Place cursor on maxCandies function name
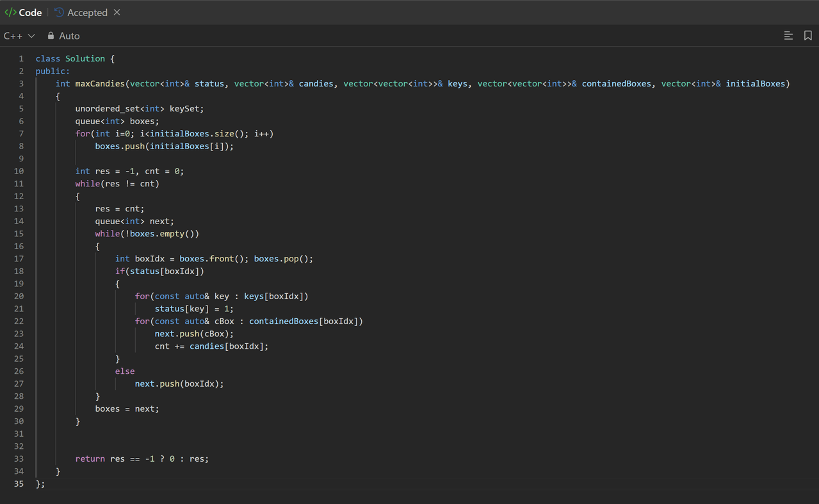The height and width of the screenshot is (504, 819). click(101, 84)
